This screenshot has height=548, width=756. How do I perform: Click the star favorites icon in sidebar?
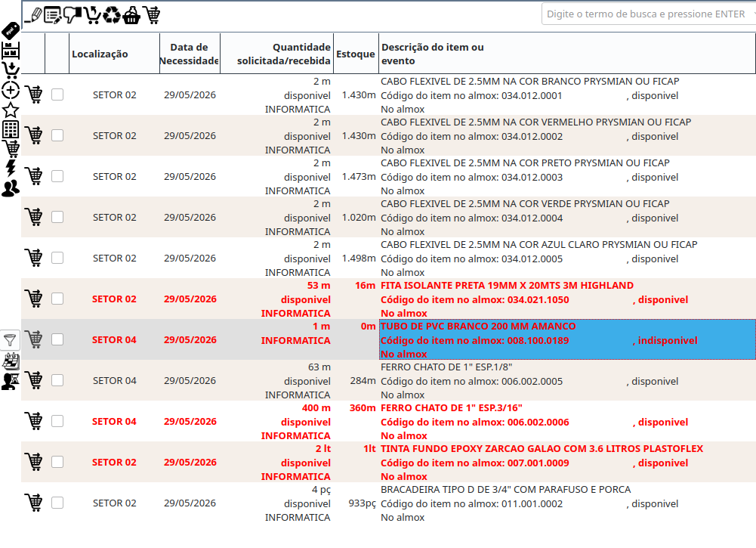[x=11, y=110]
